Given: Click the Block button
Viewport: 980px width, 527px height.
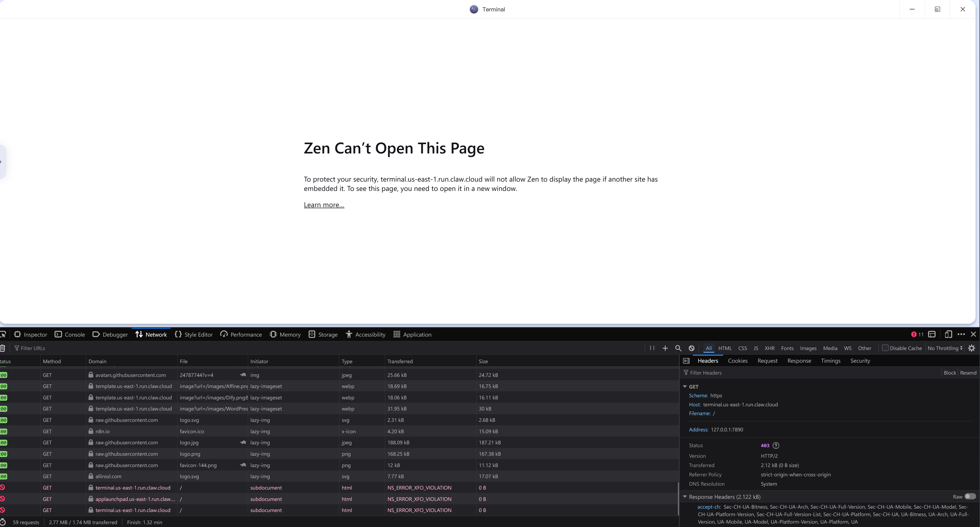Looking at the screenshot, I should coord(950,373).
